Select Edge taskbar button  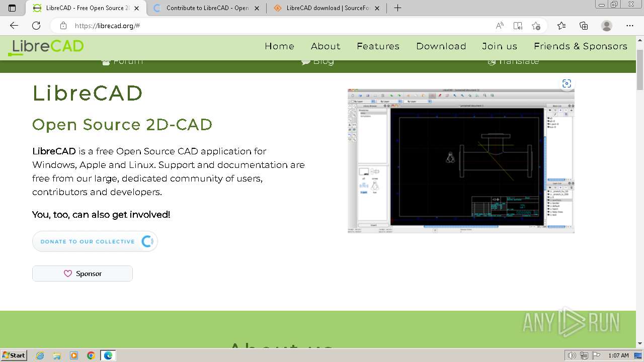point(108,355)
